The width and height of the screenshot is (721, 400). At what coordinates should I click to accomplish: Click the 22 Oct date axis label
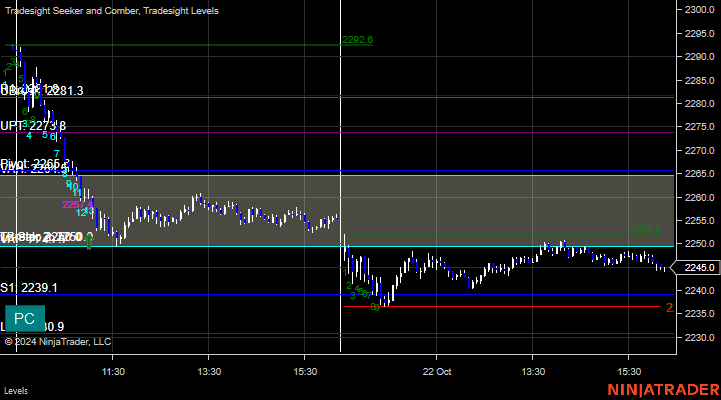click(437, 371)
